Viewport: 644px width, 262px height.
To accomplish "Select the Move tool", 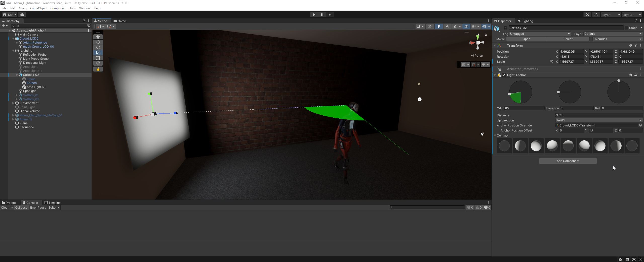I will [x=98, y=42].
